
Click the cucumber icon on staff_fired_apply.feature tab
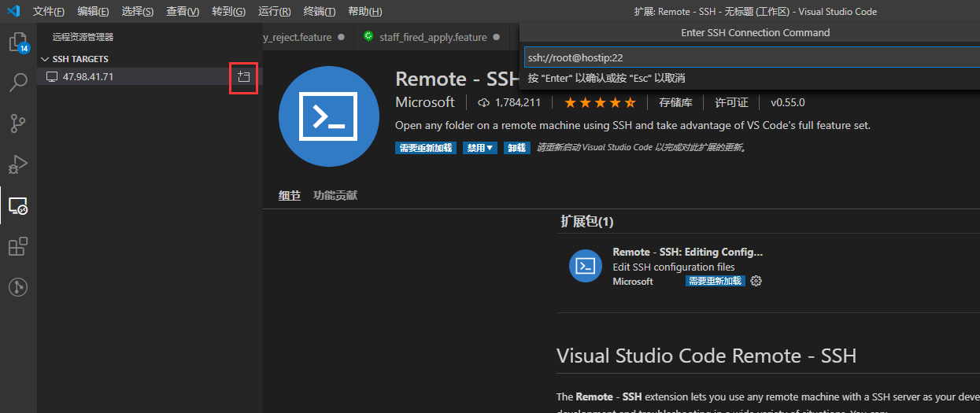coord(368,36)
